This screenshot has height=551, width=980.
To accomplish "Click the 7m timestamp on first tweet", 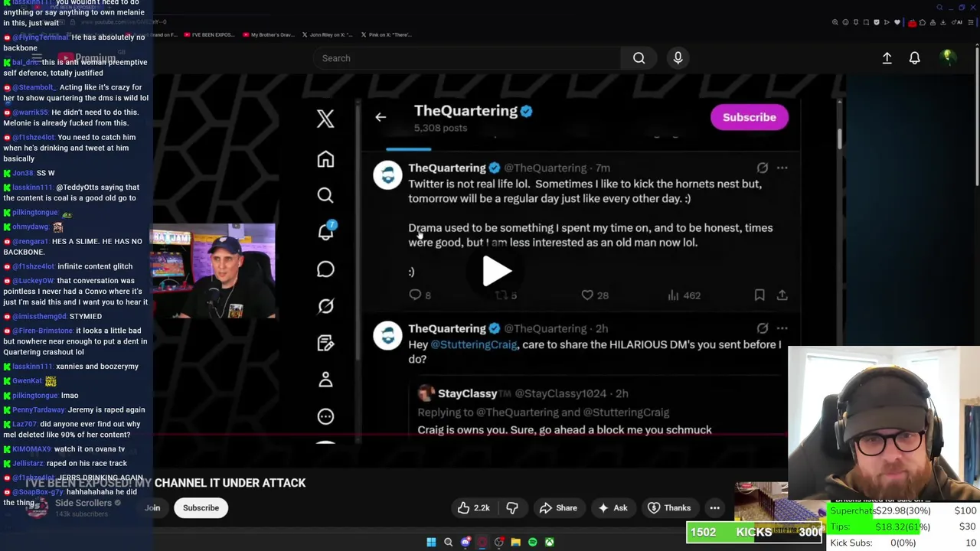I will tap(603, 168).
